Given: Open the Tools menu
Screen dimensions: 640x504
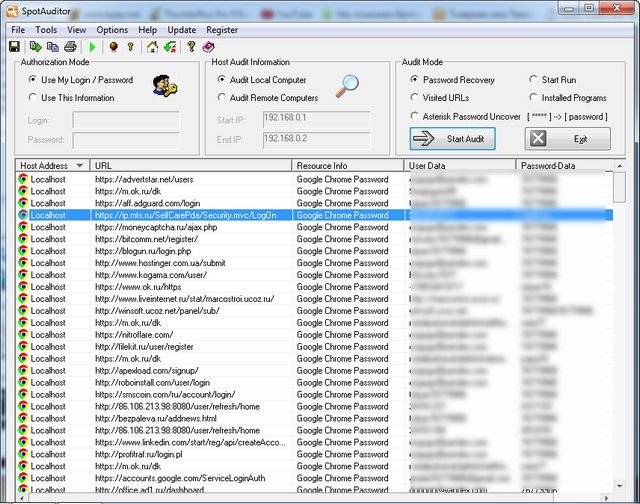Looking at the screenshot, I should point(46,30).
